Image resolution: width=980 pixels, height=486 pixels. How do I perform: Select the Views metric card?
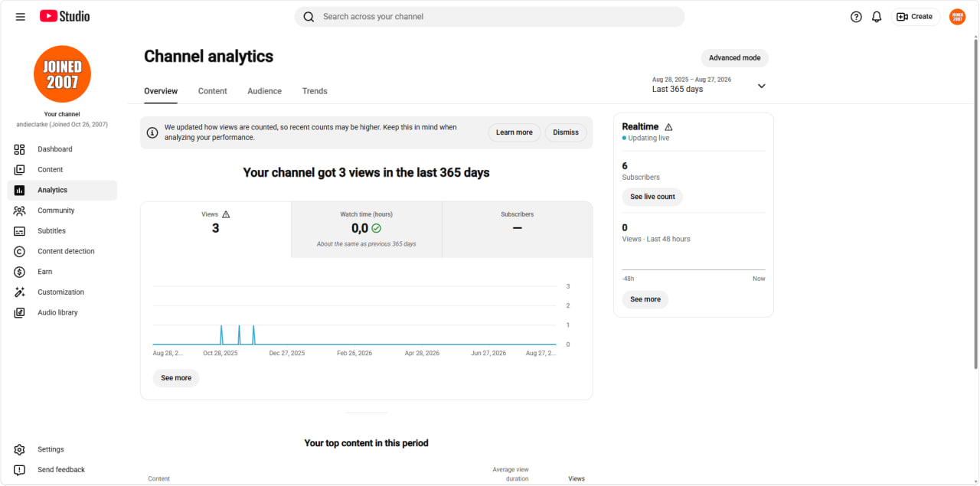[x=216, y=230]
